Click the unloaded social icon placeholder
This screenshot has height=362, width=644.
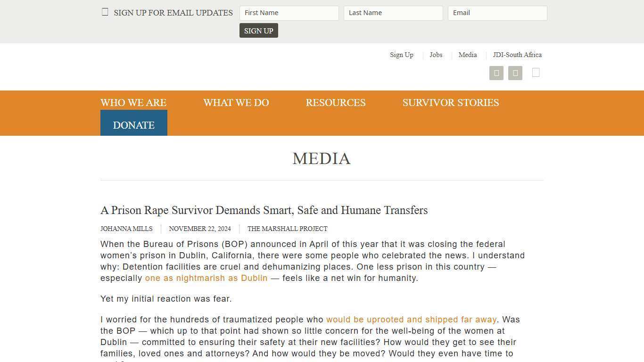[x=536, y=73]
